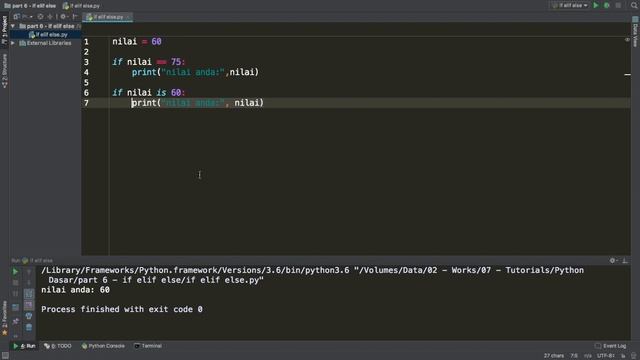Open the TODO tool window tab
The width and height of the screenshot is (640, 360).
[x=58, y=346]
